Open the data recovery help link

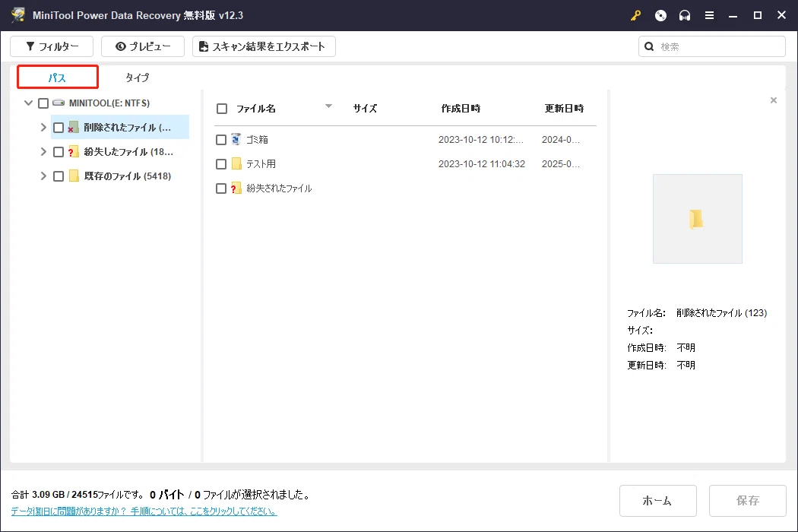[x=144, y=511]
